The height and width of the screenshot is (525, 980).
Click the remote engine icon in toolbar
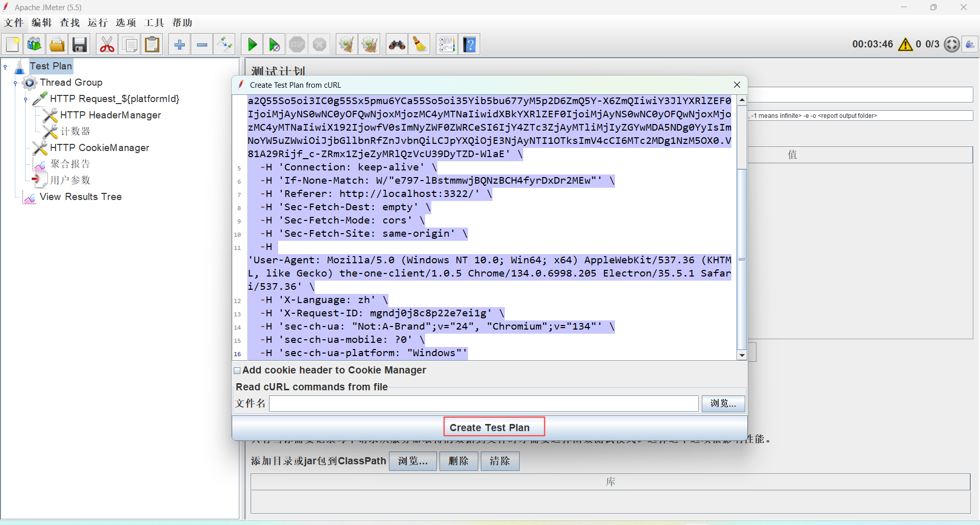pos(970,44)
